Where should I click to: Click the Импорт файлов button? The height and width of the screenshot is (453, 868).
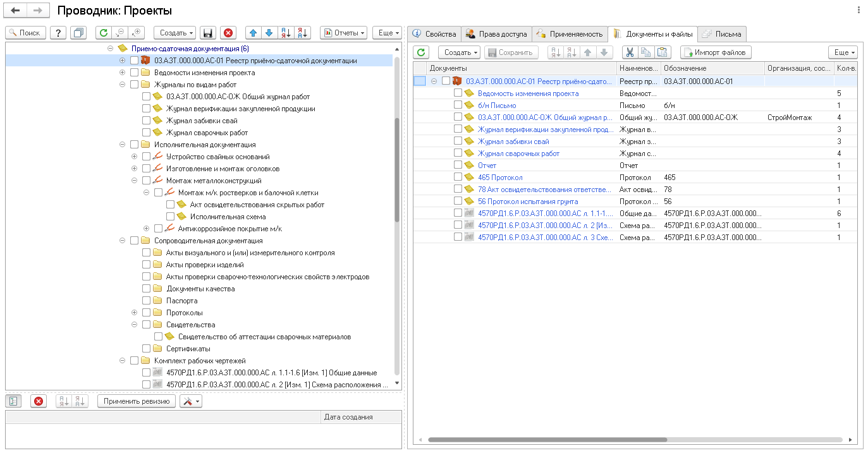715,52
